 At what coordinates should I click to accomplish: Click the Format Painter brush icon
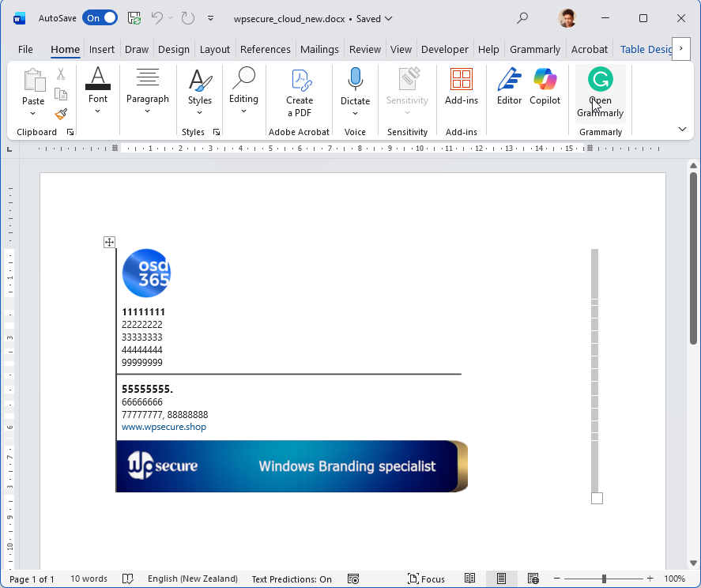[x=61, y=114]
